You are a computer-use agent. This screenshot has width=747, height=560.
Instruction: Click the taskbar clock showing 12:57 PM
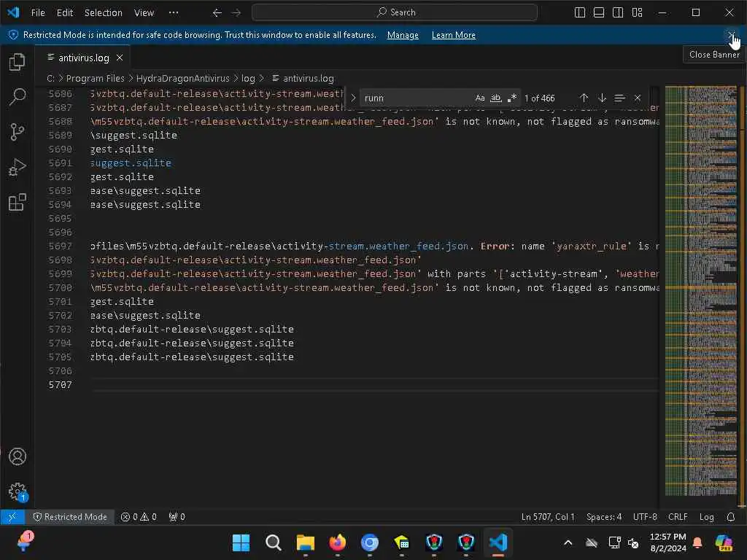point(668,542)
